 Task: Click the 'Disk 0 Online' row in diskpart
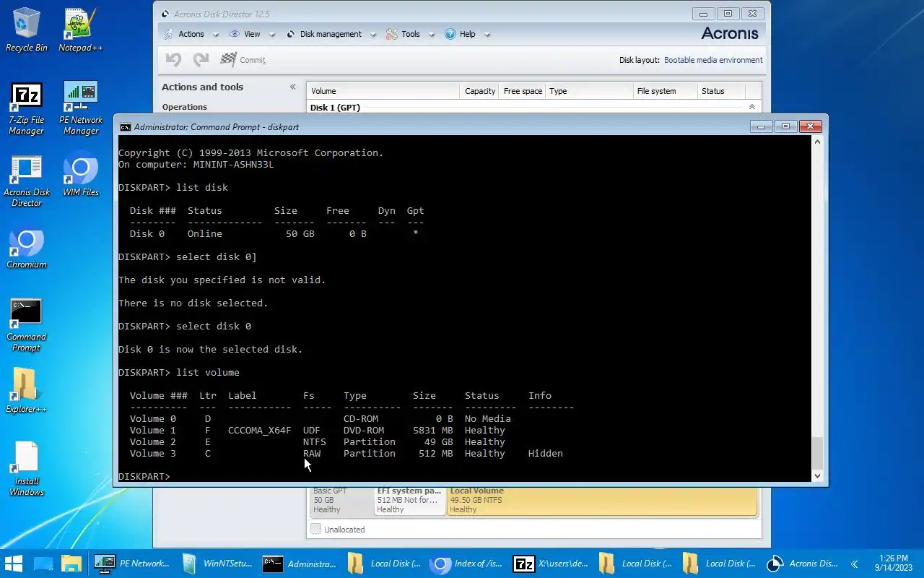pyautogui.click(x=274, y=233)
